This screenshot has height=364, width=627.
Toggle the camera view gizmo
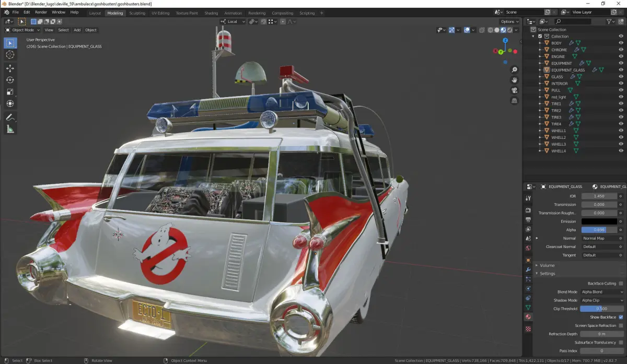click(x=515, y=90)
